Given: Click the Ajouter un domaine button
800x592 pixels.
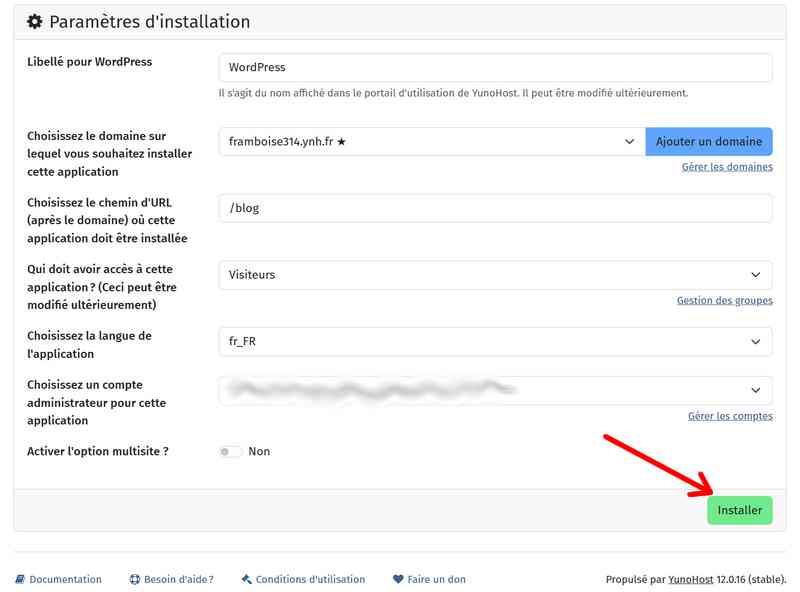Looking at the screenshot, I should 709,142.
